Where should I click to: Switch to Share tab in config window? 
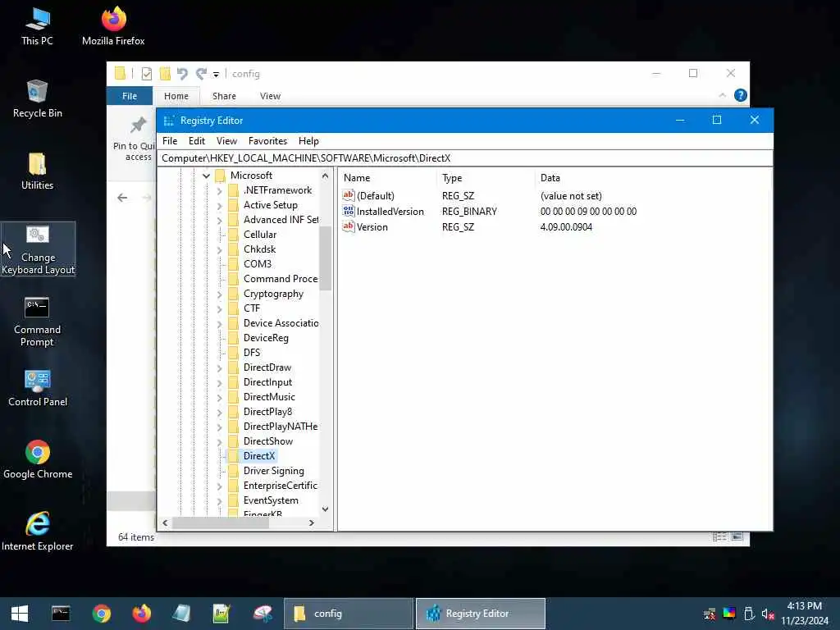[x=224, y=96]
